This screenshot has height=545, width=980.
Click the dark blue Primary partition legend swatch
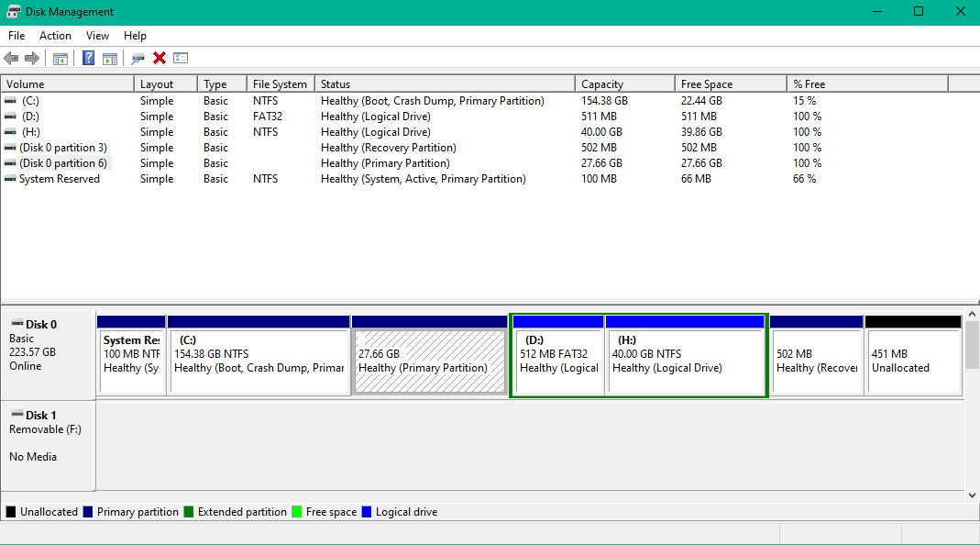click(x=87, y=512)
